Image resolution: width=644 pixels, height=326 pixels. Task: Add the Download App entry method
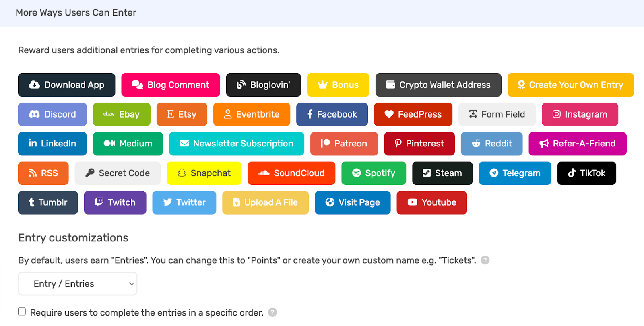(x=66, y=85)
